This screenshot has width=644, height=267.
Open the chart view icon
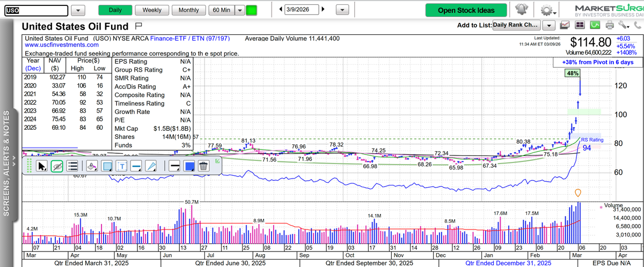565,25
